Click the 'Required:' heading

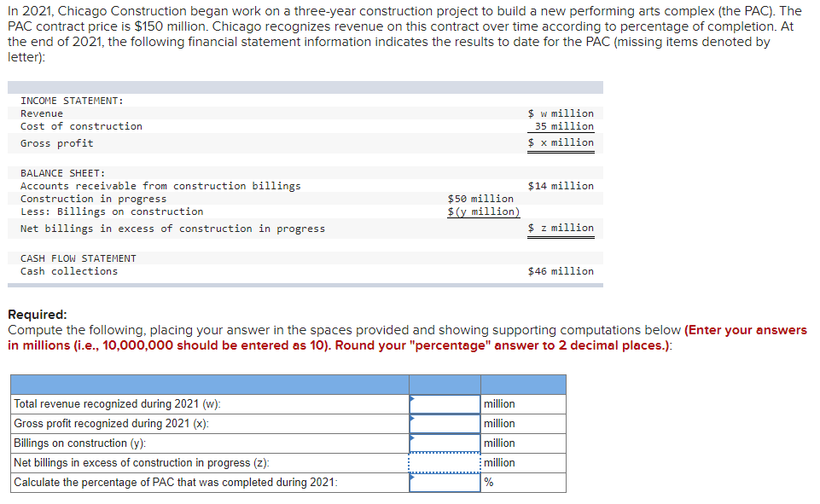38,315
